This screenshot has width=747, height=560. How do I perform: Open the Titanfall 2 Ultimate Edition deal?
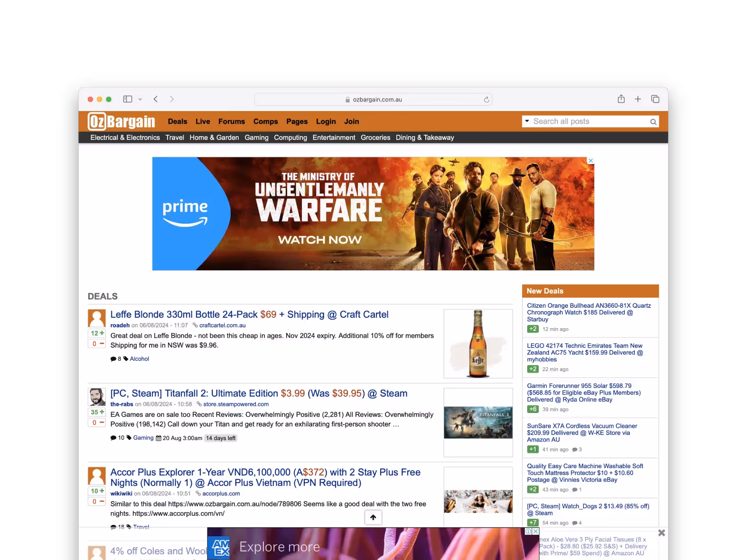[259, 394]
